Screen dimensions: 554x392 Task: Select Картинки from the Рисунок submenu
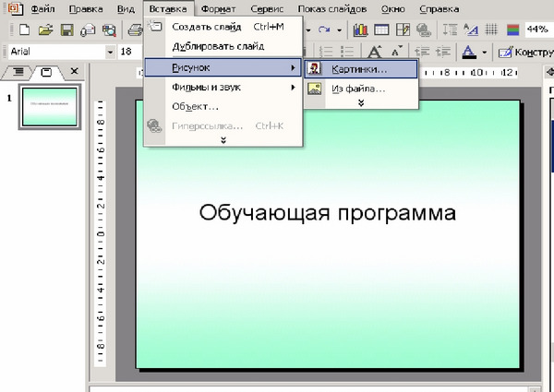(359, 68)
